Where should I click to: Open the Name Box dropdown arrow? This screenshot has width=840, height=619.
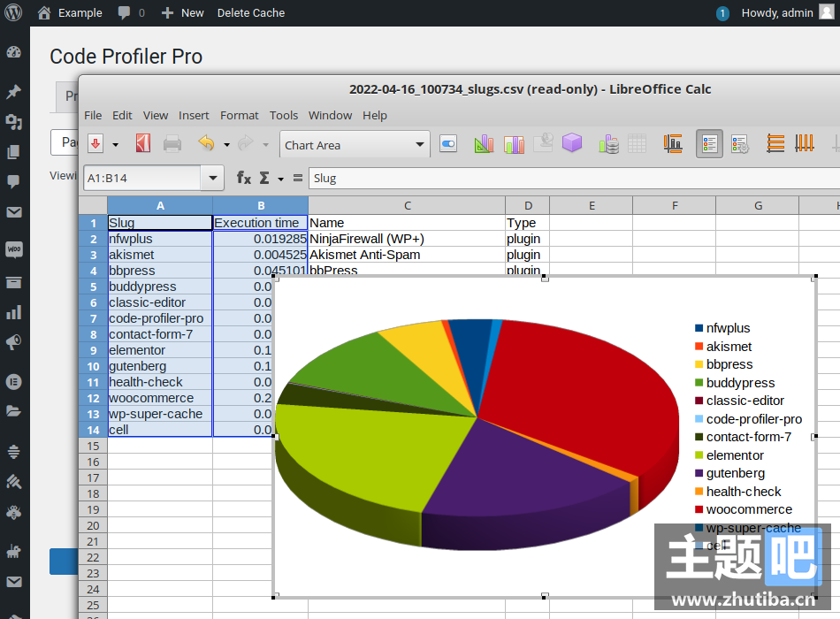point(213,178)
